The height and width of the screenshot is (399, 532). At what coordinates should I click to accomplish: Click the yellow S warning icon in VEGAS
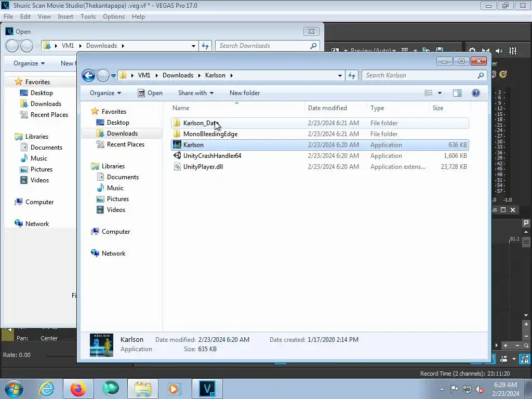pyautogui.click(x=503, y=74)
